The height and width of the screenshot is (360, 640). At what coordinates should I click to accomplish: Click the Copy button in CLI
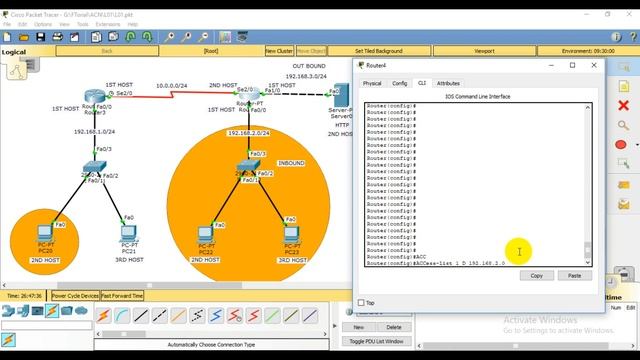(x=536, y=276)
